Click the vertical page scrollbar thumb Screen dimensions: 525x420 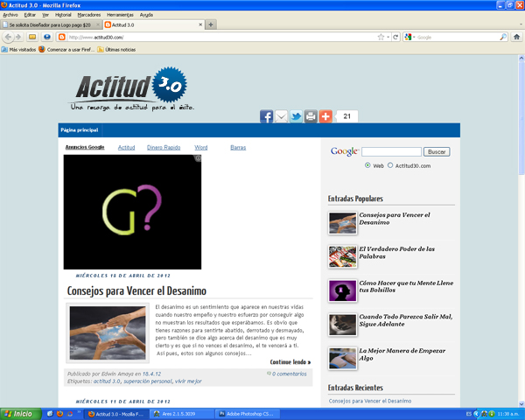(521, 119)
